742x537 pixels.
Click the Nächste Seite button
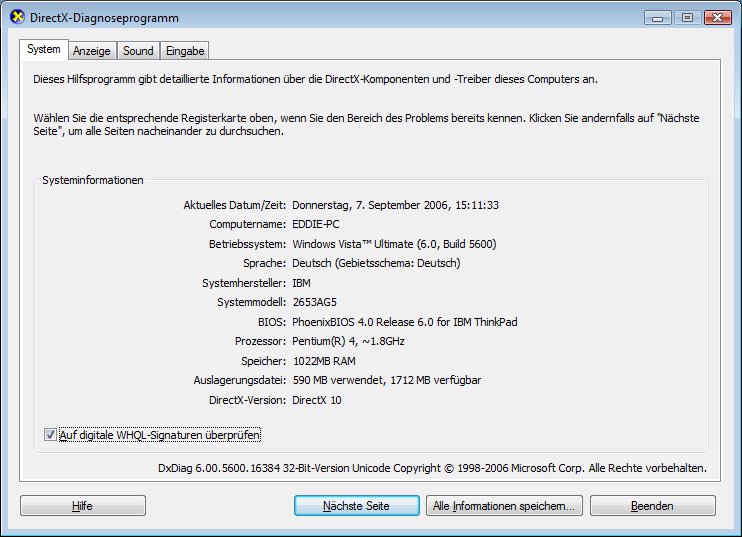coord(356,506)
